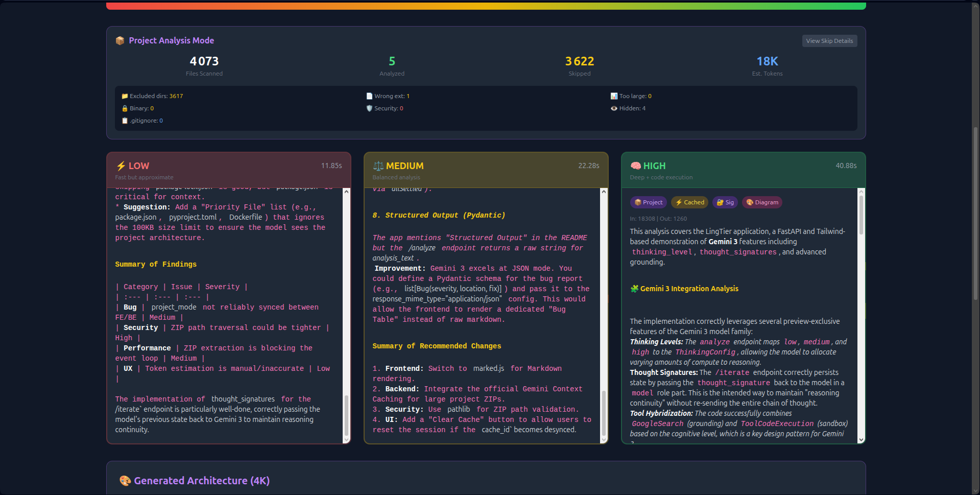This screenshot has width=980, height=495.
Task: Click the chart icon beside Too large
Action: coord(614,96)
